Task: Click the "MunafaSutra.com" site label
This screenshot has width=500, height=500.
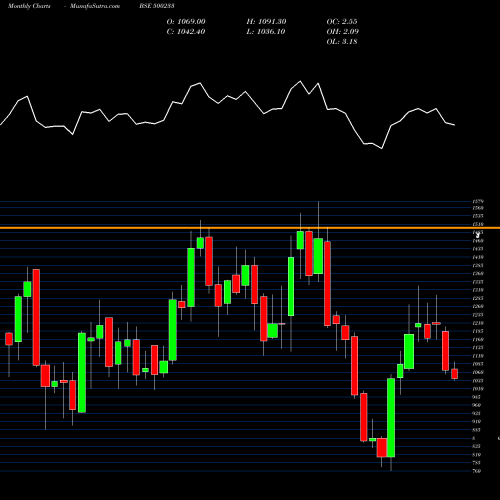Action: coord(95,6)
